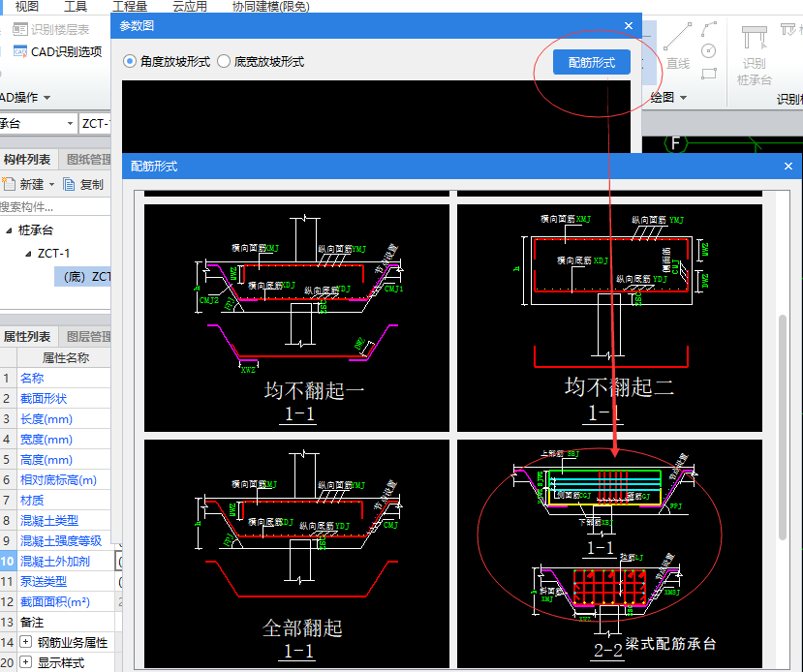Switch to 图层管理 tab

point(88,336)
